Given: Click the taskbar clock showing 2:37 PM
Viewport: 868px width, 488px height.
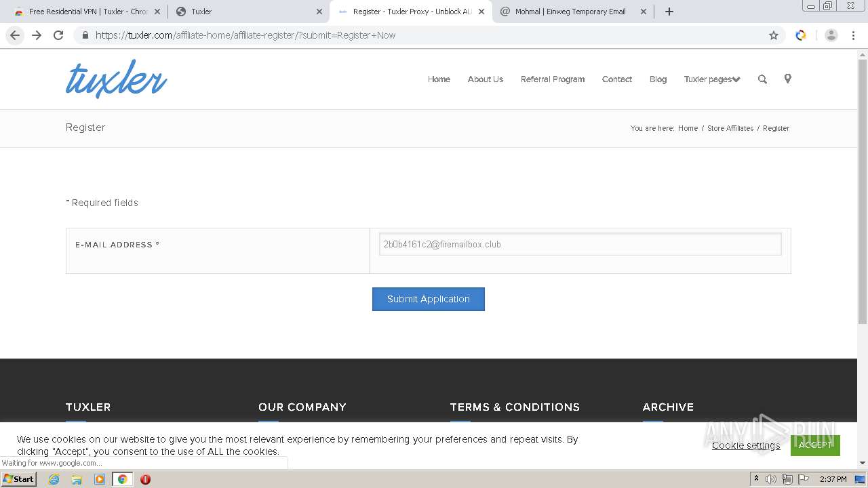Looking at the screenshot, I should 833,479.
